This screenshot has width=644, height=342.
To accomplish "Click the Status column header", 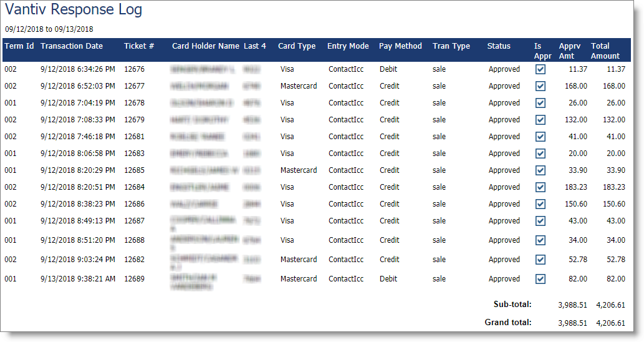I will click(x=499, y=46).
